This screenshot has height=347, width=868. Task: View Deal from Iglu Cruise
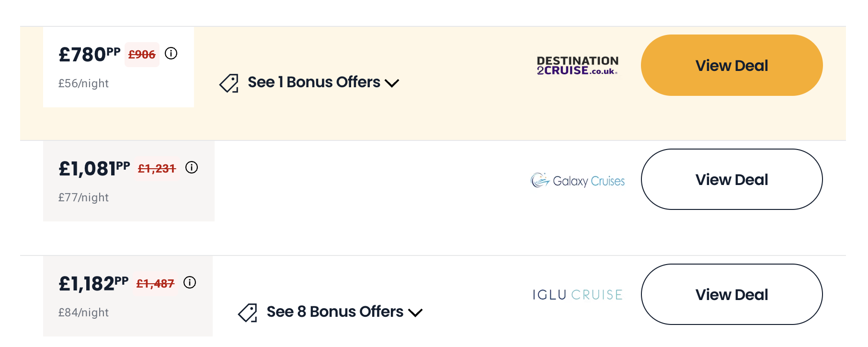coord(731,295)
